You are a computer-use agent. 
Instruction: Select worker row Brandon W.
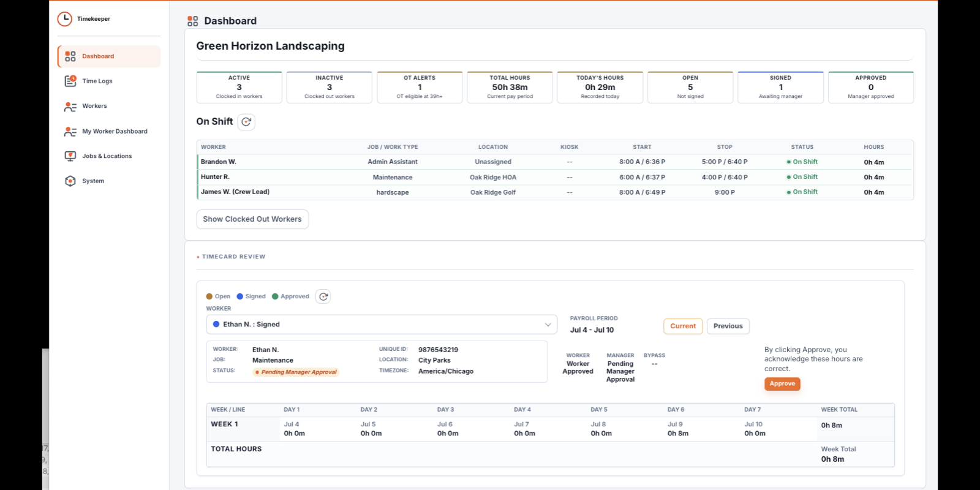pyautogui.click(x=555, y=162)
